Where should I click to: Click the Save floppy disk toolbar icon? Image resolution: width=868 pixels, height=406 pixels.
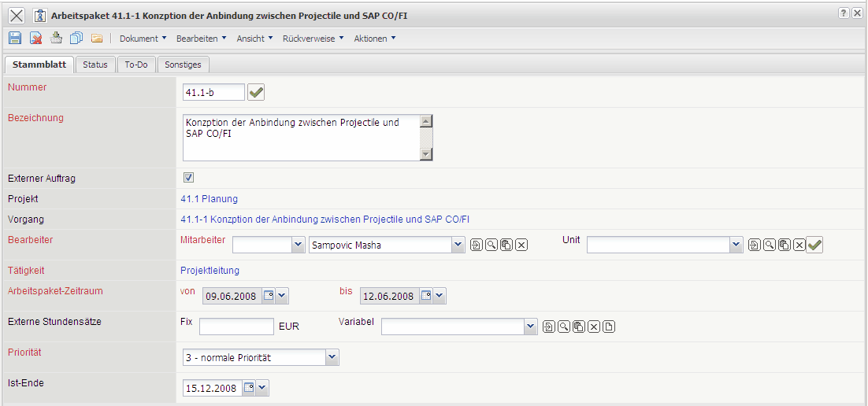14,38
